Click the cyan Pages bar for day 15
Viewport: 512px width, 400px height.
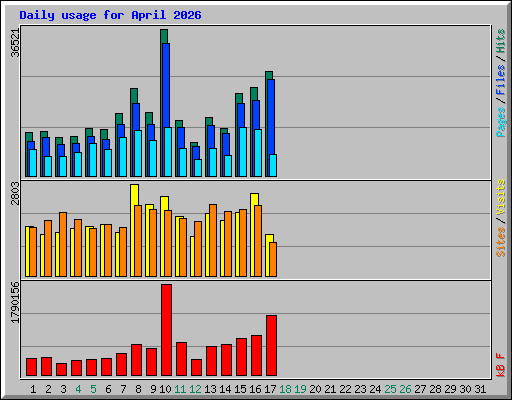pyautogui.click(x=243, y=152)
